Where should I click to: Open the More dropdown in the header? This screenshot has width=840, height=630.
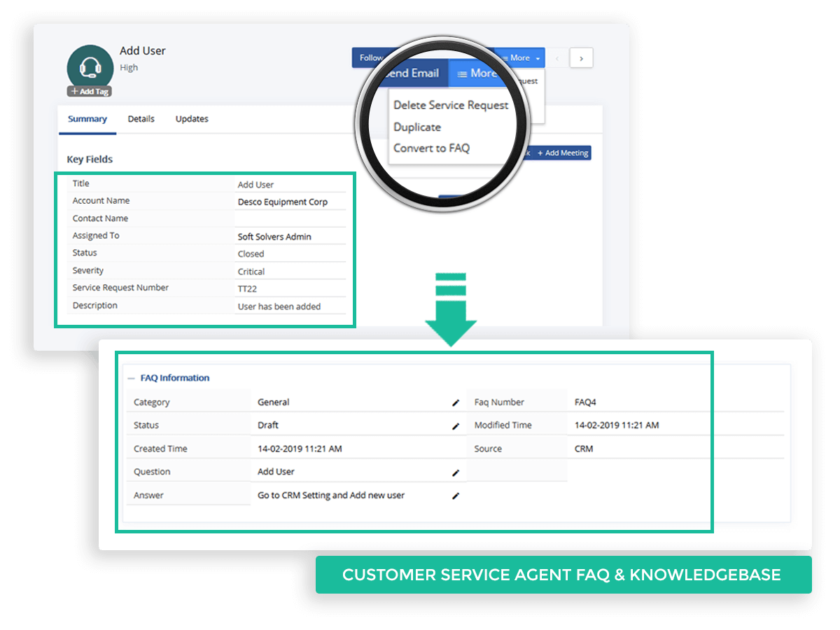[x=519, y=58]
